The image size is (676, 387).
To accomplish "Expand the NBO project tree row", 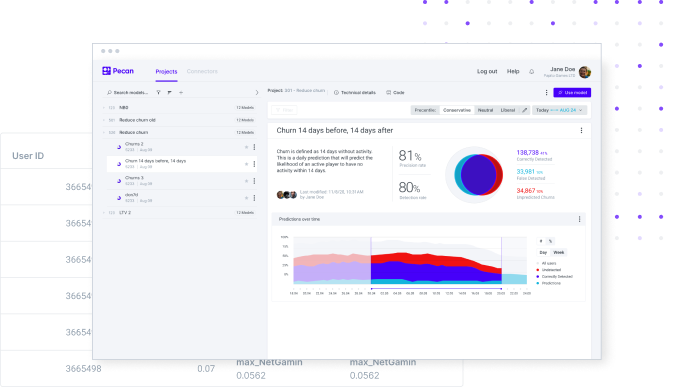I will coord(103,107).
